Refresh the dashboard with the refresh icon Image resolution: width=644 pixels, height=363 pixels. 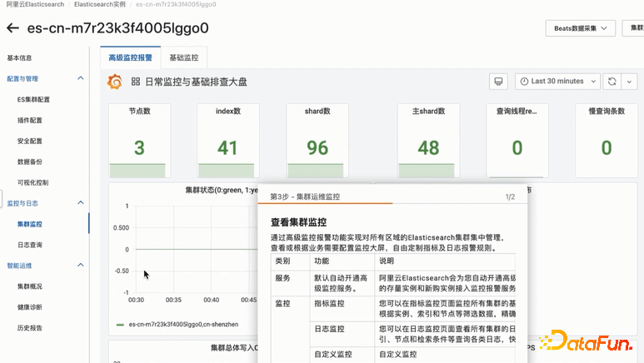(x=612, y=82)
